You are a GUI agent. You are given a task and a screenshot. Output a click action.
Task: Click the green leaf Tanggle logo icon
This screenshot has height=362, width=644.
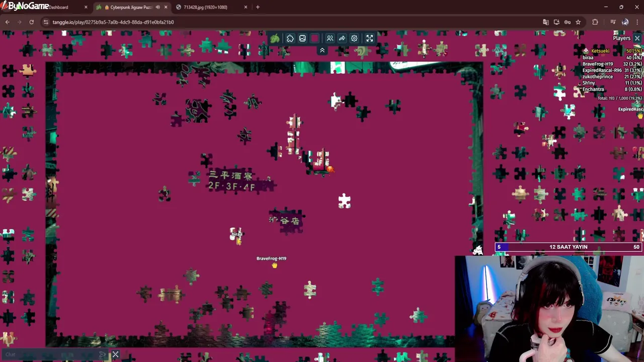(275, 39)
